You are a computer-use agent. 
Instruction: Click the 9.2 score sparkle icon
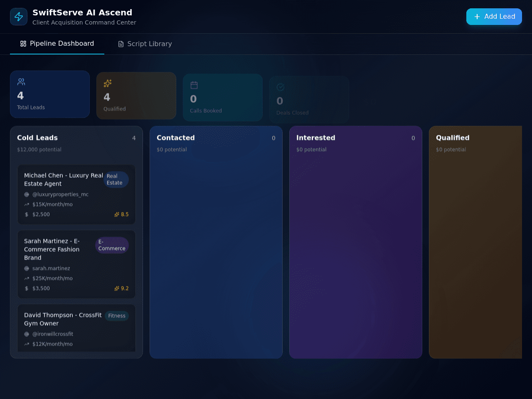117,288
